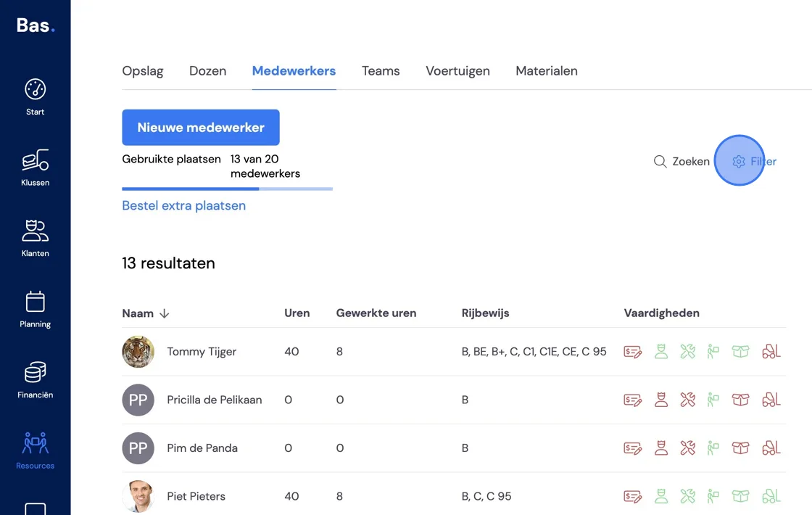Image resolution: width=812 pixels, height=515 pixels.
Task: Select the Medewerkers tab
Action: click(x=294, y=71)
